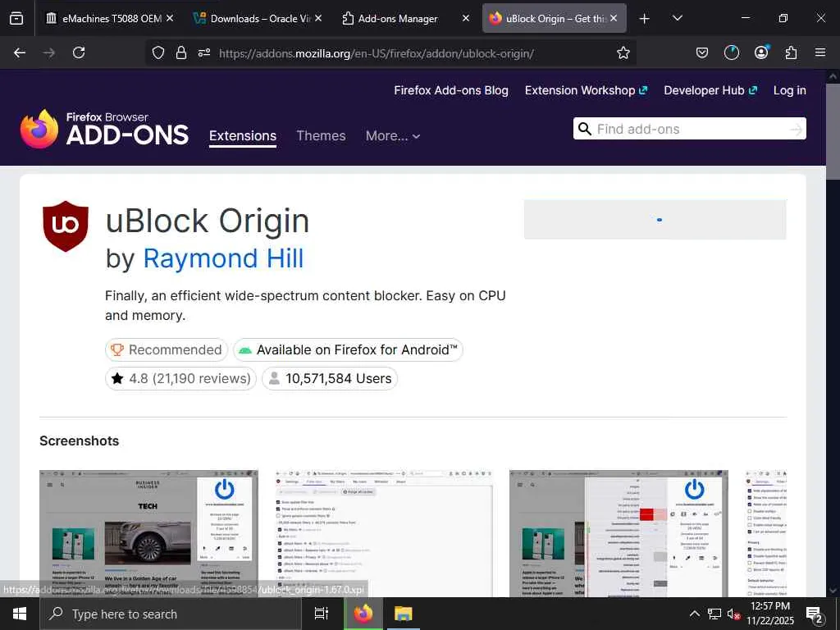Open the third screenshot with red matrix
Screen dimensions: 840x630
coord(619,533)
